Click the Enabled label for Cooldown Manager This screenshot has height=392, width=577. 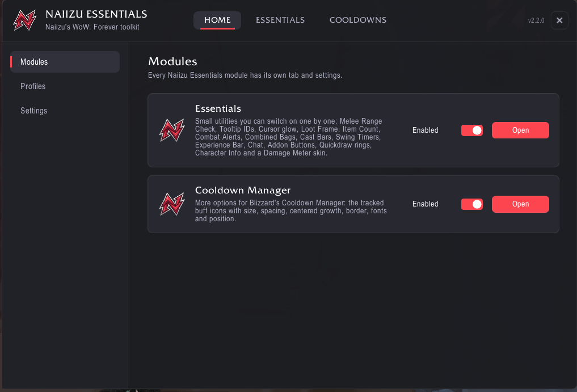[x=426, y=204]
